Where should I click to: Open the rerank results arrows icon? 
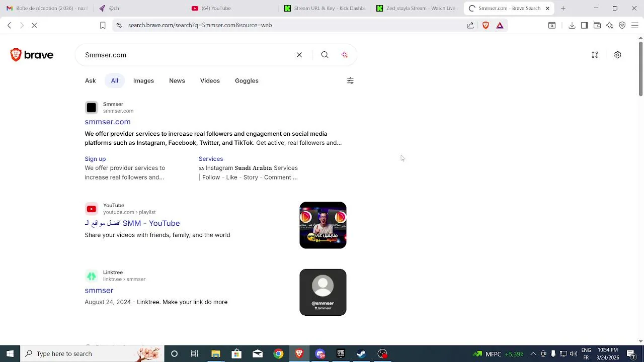pos(595,55)
